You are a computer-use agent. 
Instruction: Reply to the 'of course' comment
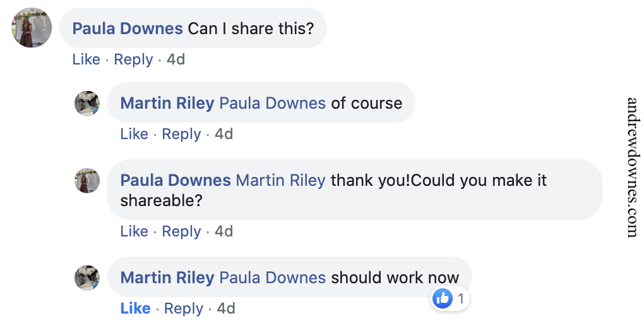click(181, 134)
